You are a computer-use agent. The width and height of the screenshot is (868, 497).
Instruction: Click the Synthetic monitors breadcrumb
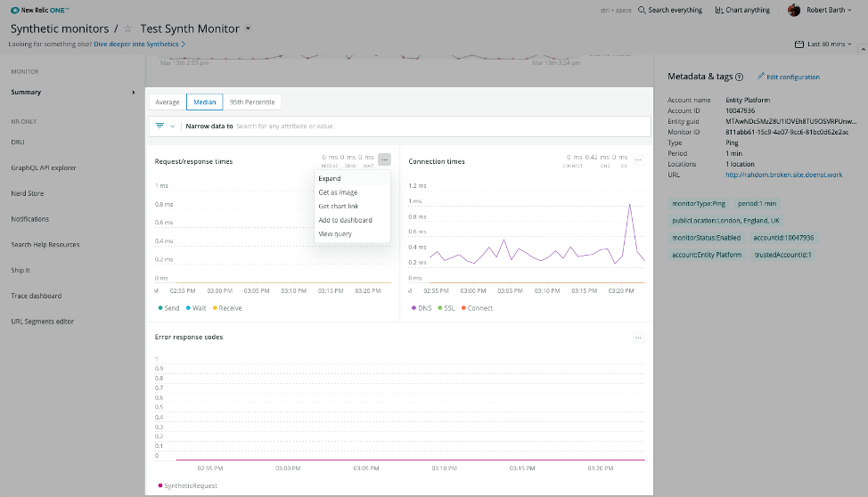60,29
